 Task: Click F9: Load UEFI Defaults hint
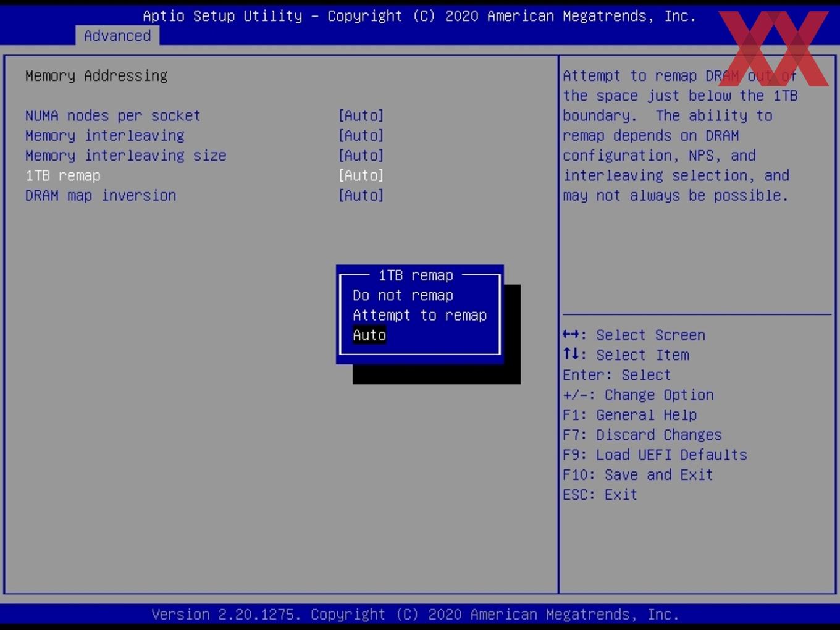tap(655, 455)
